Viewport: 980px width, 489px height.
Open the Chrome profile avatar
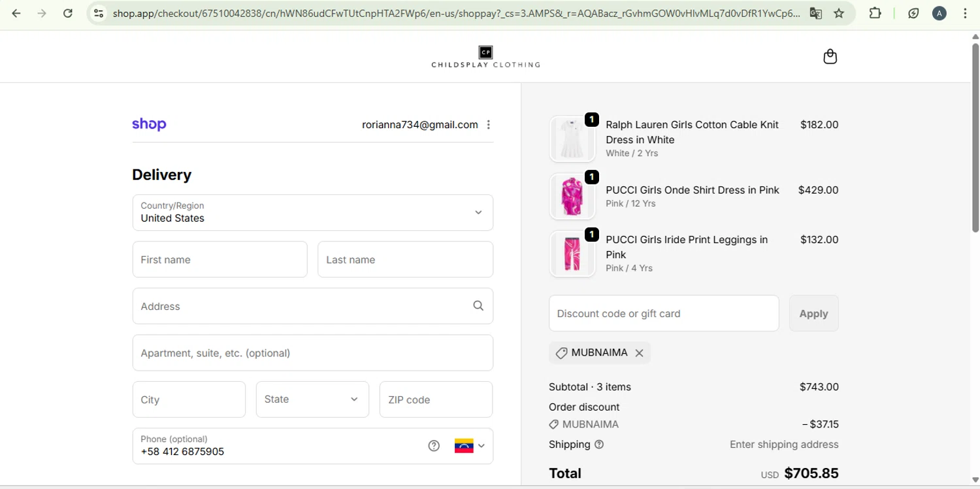(939, 13)
